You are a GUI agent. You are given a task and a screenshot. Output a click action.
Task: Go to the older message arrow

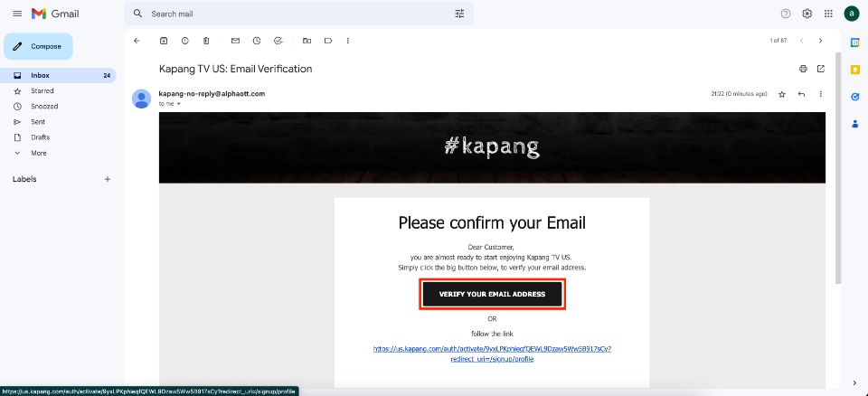pyautogui.click(x=820, y=41)
